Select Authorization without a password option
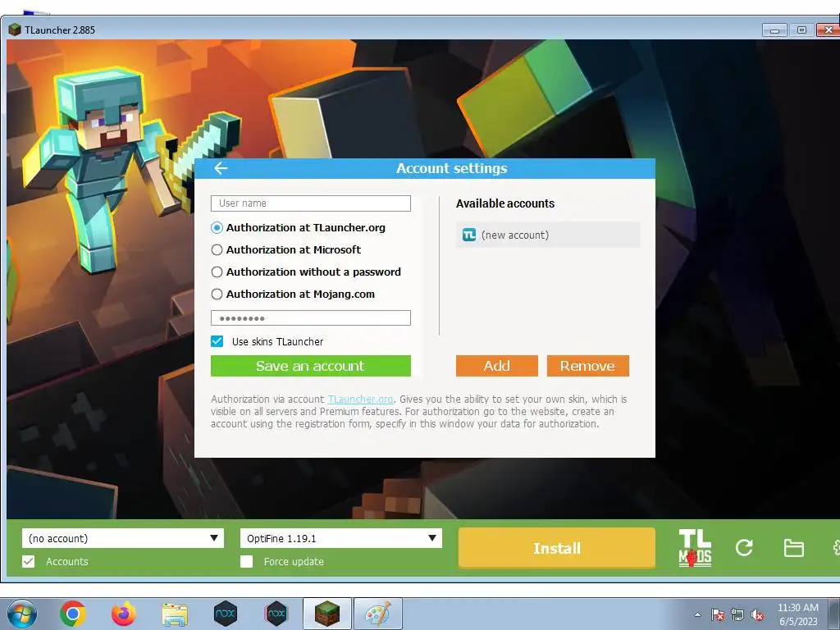This screenshot has height=630, width=840. click(217, 272)
